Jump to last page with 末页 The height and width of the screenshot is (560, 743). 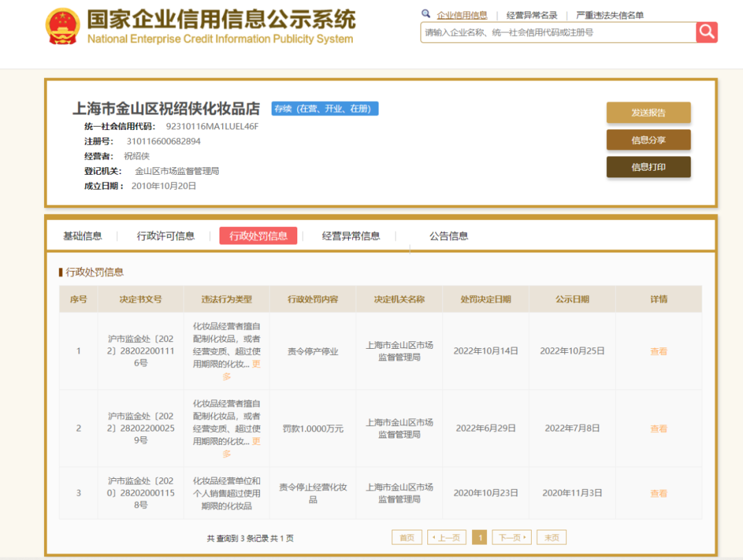(x=552, y=537)
